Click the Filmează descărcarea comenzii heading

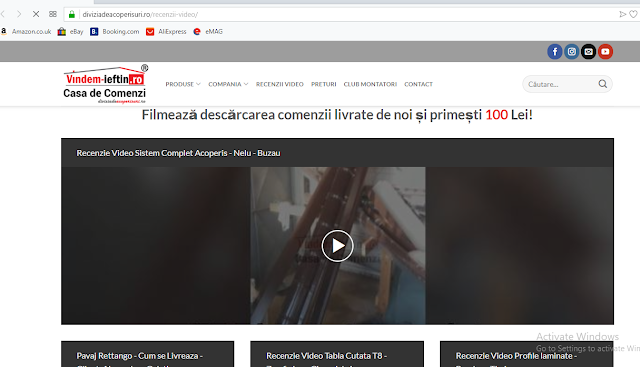[x=337, y=115]
